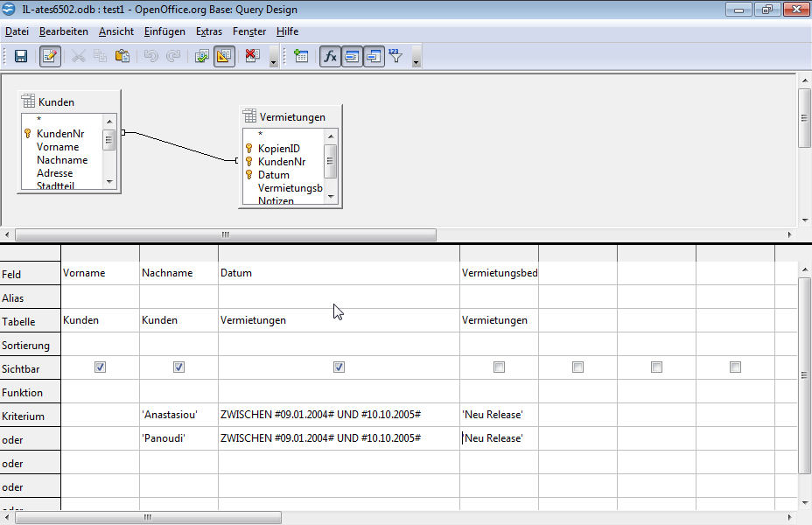Click the Feld row header
The height and width of the screenshot is (525, 812).
click(30, 273)
